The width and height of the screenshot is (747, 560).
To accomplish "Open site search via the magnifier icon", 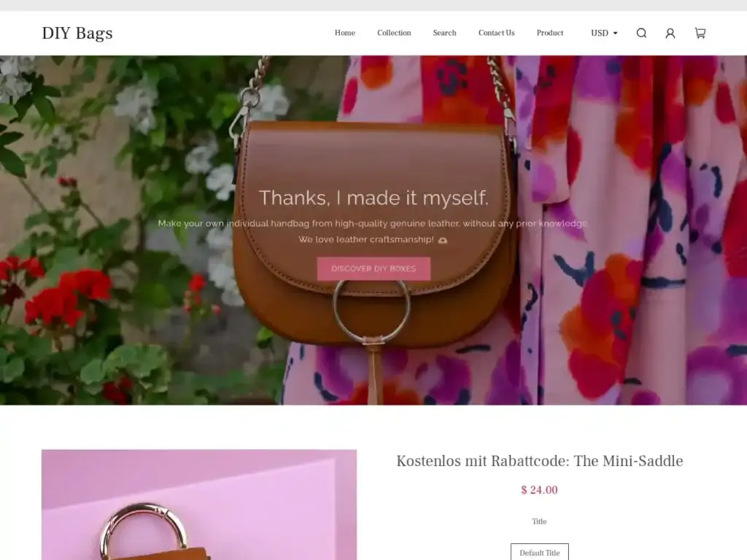I will pyautogui.click(x=641, y=33).
